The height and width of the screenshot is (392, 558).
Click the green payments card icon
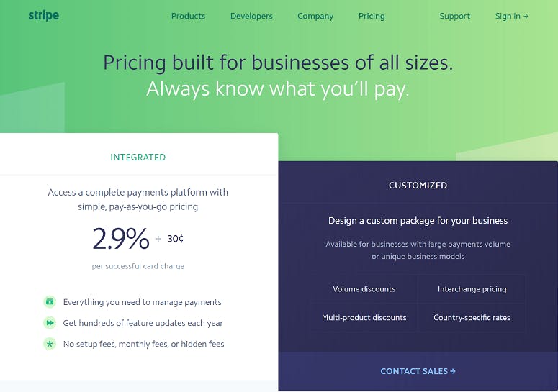point(50,301)
